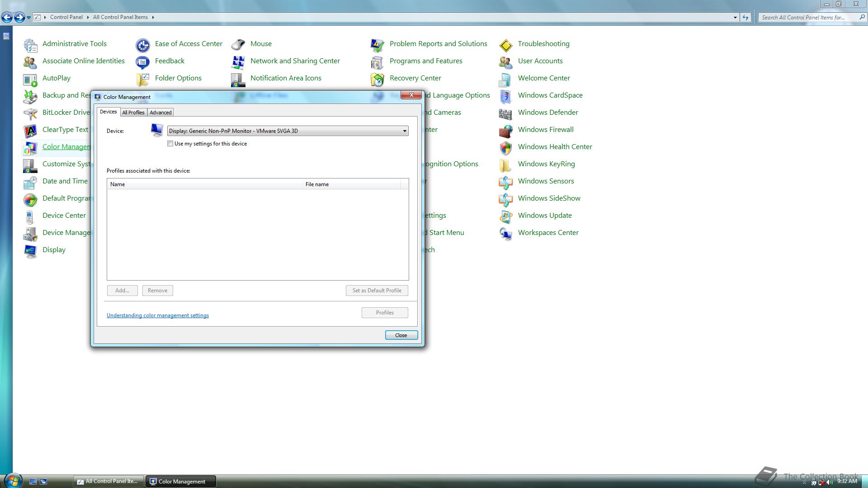Click the Profiles button
The width and height of the screenshot is (868, 488).
point(385,313)
